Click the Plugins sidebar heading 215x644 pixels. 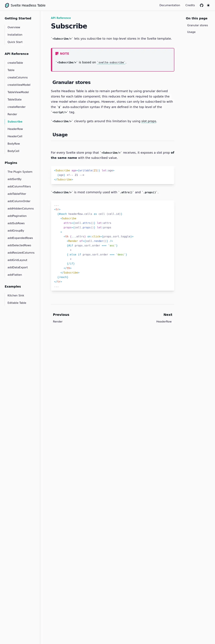tap(11, 163)
